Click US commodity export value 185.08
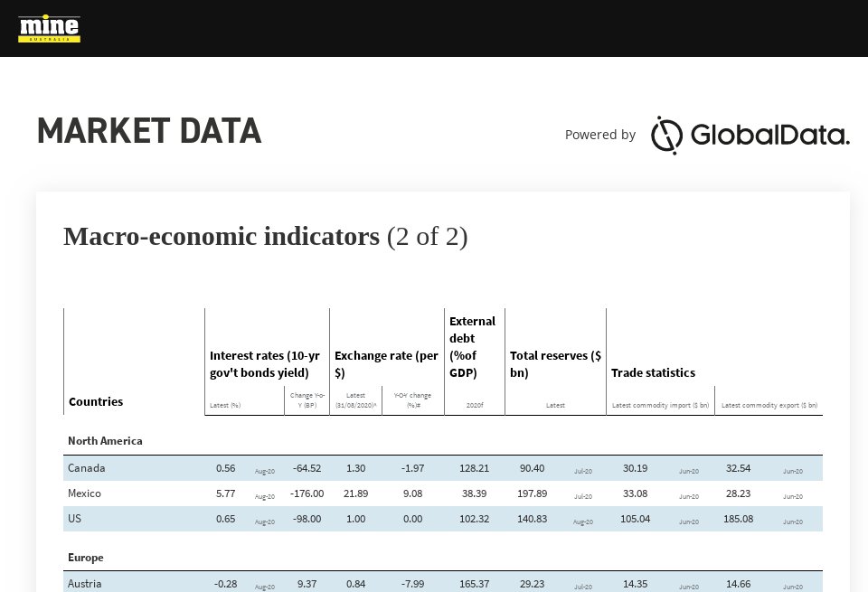This screenshot has height=592, width=868. (739, 519)
